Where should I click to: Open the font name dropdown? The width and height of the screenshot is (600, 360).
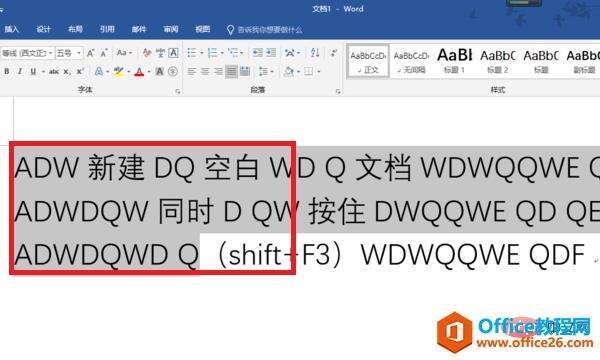tap(50, 53)
